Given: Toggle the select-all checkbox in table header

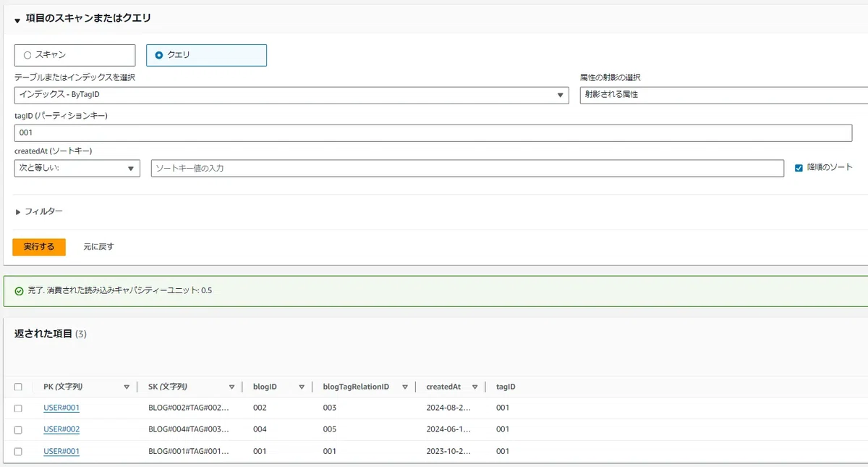Looking at the screenshot, I should (x=18, y=387).
